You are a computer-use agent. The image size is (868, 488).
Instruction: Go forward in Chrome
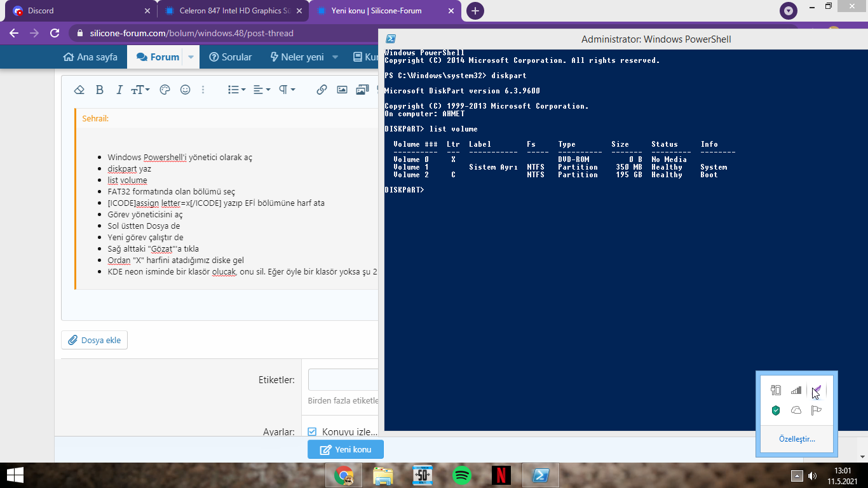point(34,33)
